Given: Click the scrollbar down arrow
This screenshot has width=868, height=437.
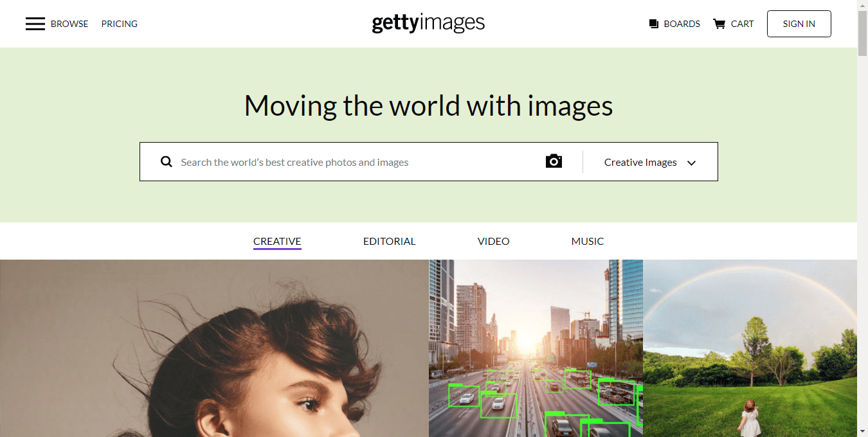Looking at the screenshot, I should (x=862, y=431).
